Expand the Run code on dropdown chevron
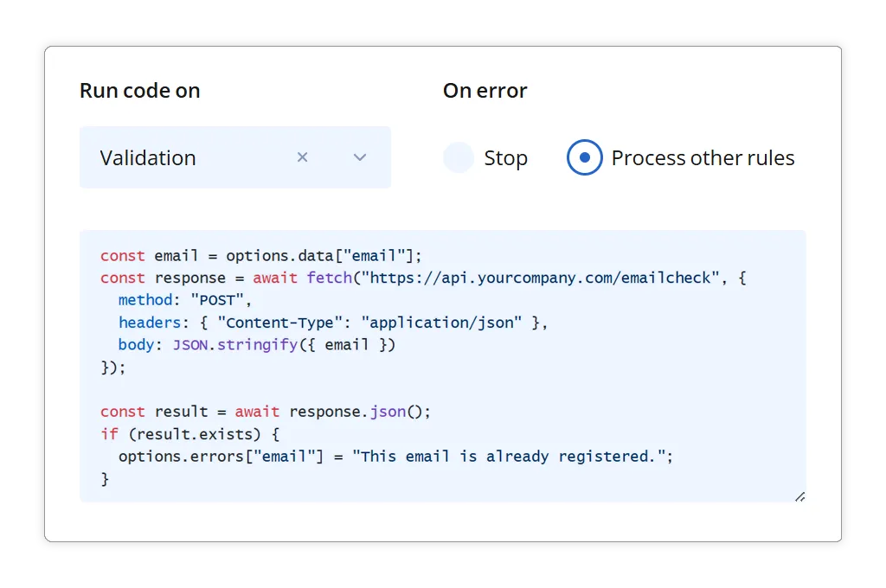The height and width of the screenshot is (588, 886). pyautogui.click(x=360, y=157)
